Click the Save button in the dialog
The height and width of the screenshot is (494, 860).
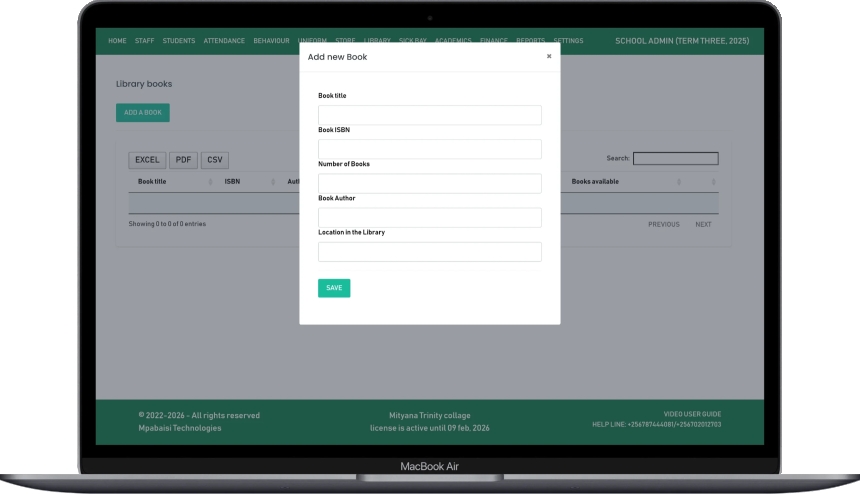334,288
